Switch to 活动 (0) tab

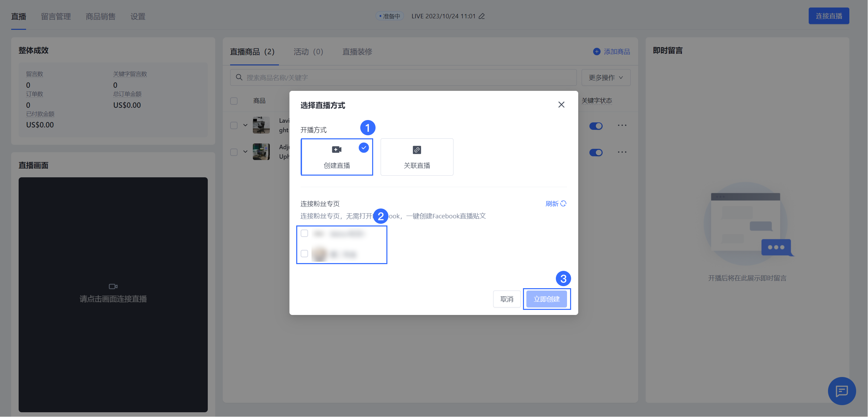[x=308, y=52]
